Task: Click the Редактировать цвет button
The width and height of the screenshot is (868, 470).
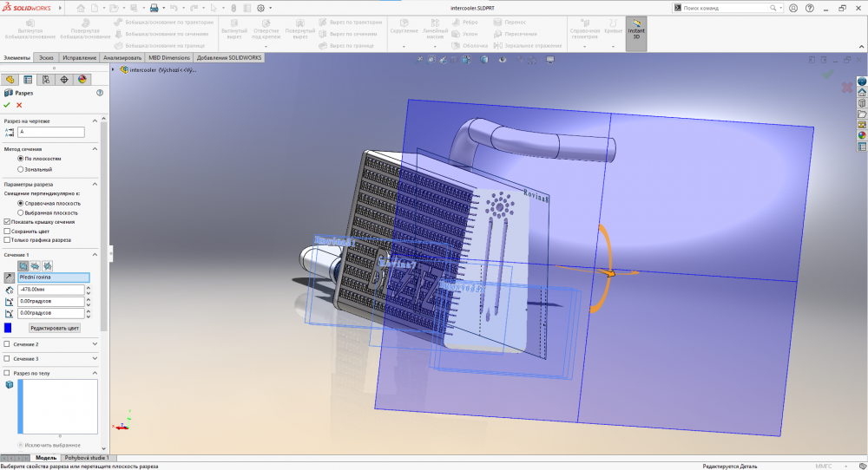Action: 55,328
